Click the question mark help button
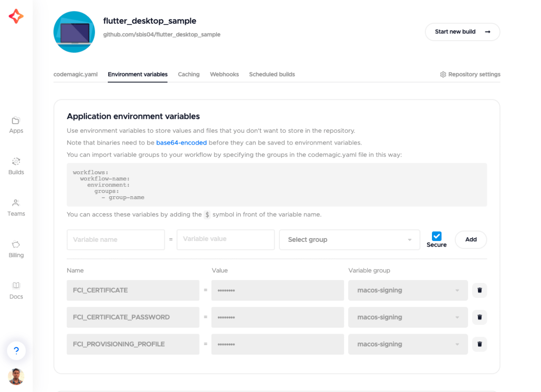 tap(16, 351)
